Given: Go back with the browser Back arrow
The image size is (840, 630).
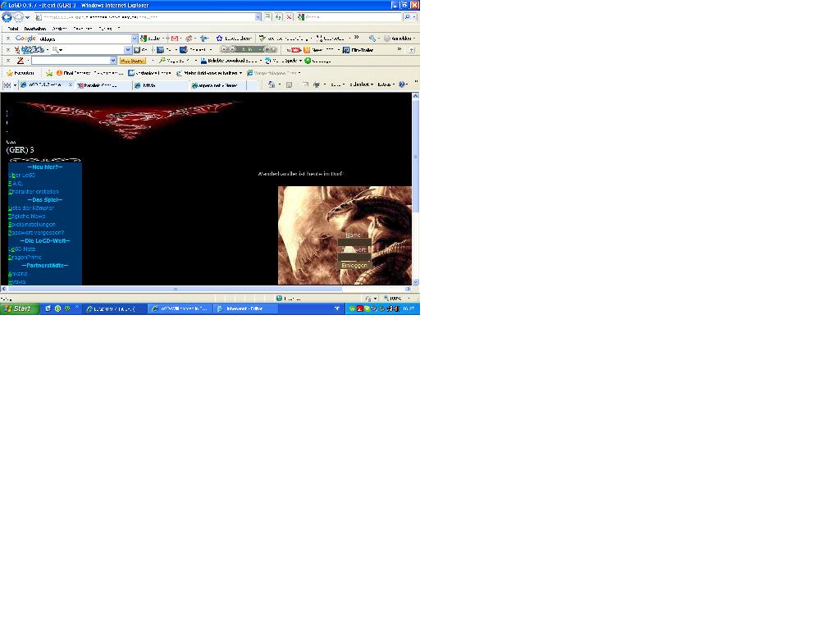Looking at the screenshot, I should click(7, 17).
